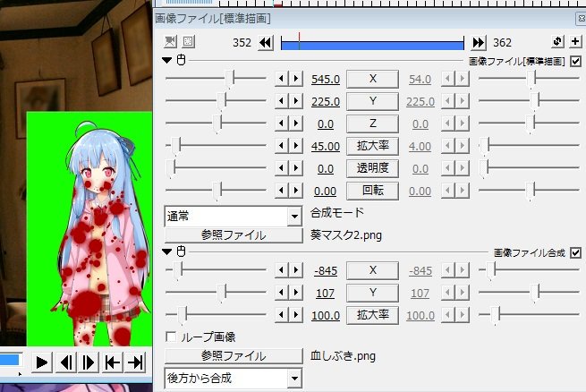The height and width of the screenshot is (392, 586).
Task: Click the 血しぶき.png file name
Action: click(x=343, y=355)
